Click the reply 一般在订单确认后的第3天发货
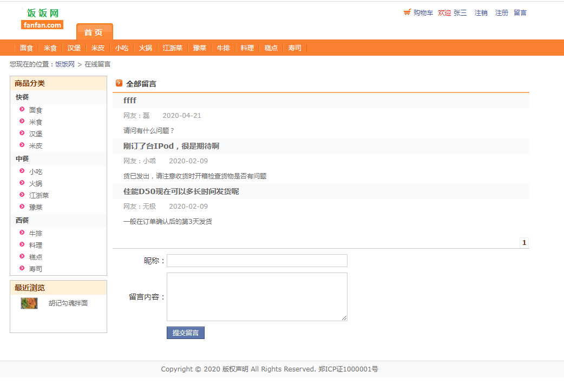 pos(168,221)
